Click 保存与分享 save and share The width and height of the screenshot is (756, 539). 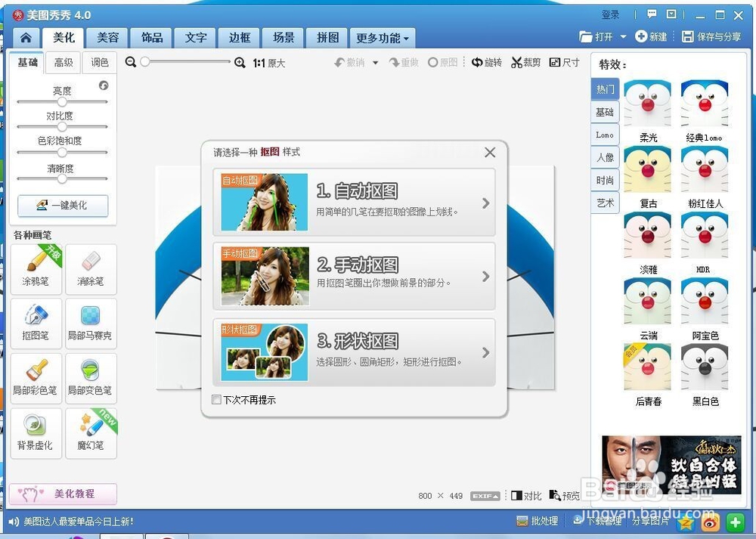click(x=711, y=36)
